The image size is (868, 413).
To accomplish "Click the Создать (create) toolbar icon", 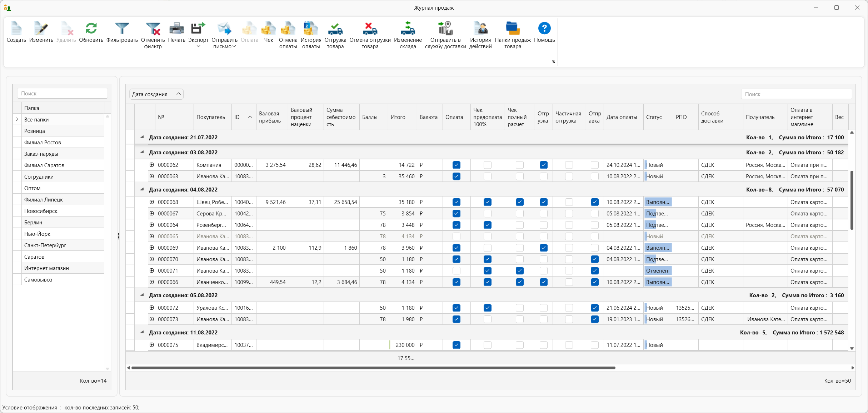I will point(16,29).
